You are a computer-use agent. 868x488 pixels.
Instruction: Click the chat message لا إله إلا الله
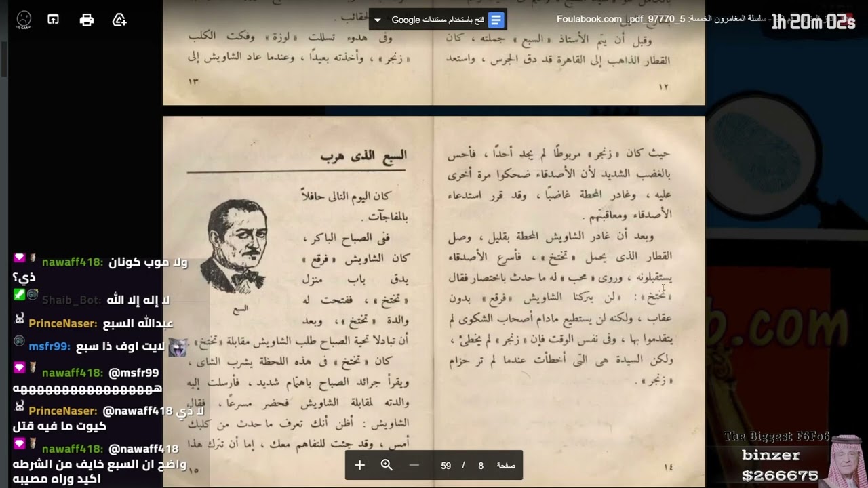pos(138,300)
